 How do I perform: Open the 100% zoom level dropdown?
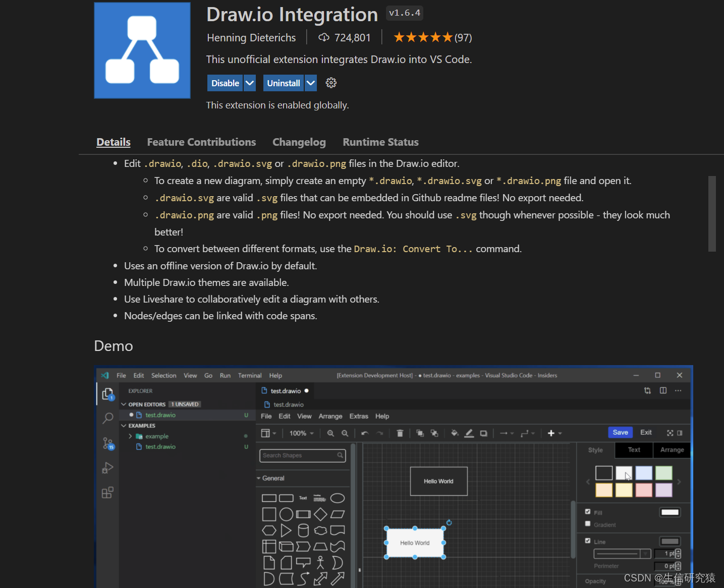[x=301, y=433]
